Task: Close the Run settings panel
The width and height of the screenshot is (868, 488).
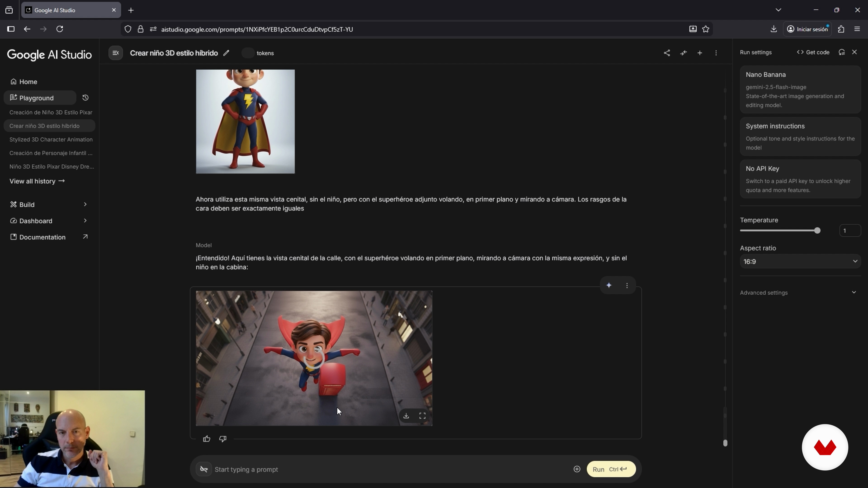Action: point(854,52)
